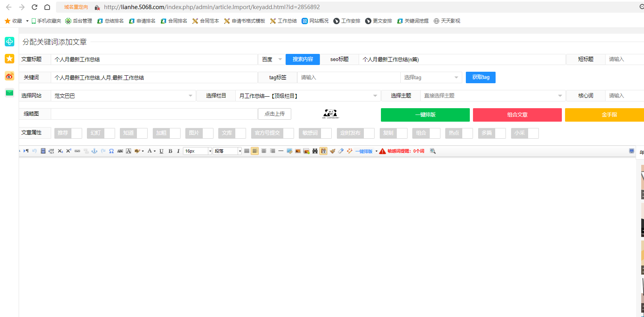Align text left in the editor
Screen dimensions: 644x317
coord(255,151)
